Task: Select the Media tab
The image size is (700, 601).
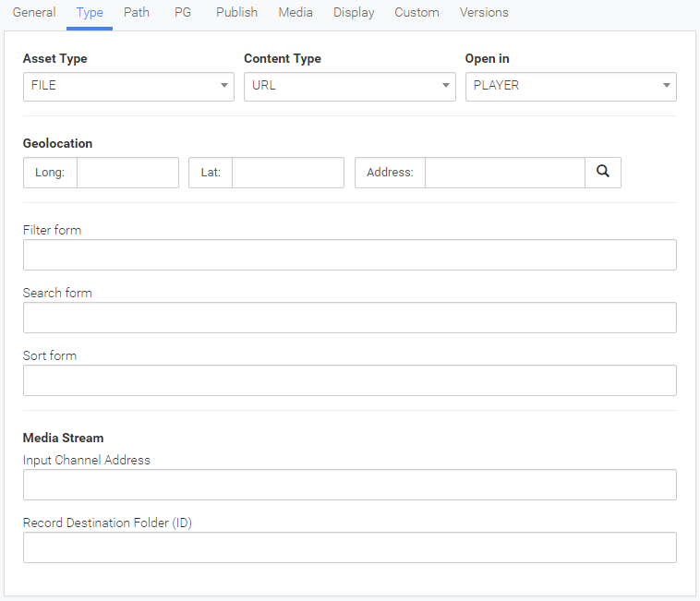Action: pyautogui.click(x=296, y=13)
